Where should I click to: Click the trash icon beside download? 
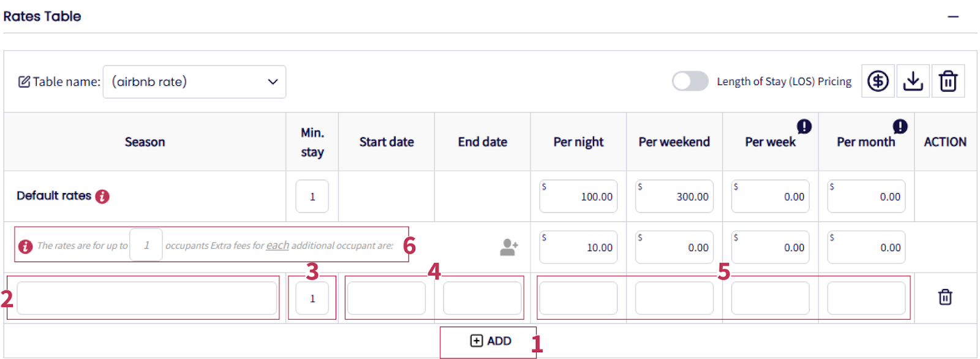pyautogui.click(x=948, y=81)
